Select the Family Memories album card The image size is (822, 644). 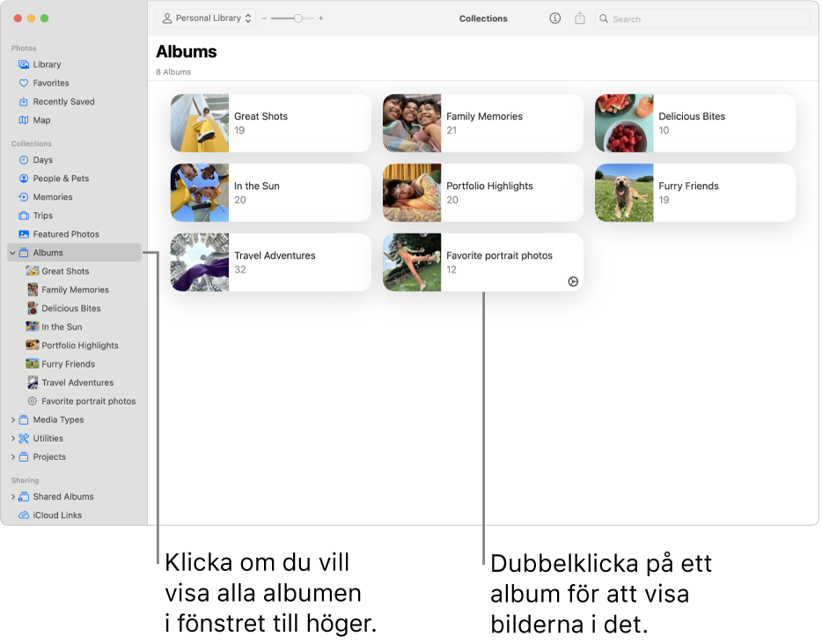click(x=483, y=123)
